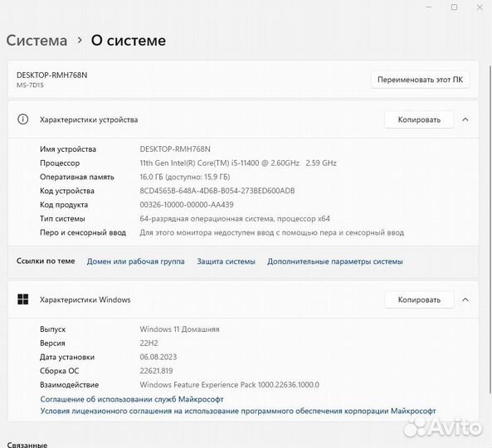Click the Дата установки label
492x448 pixels.
tap(67, 357)
